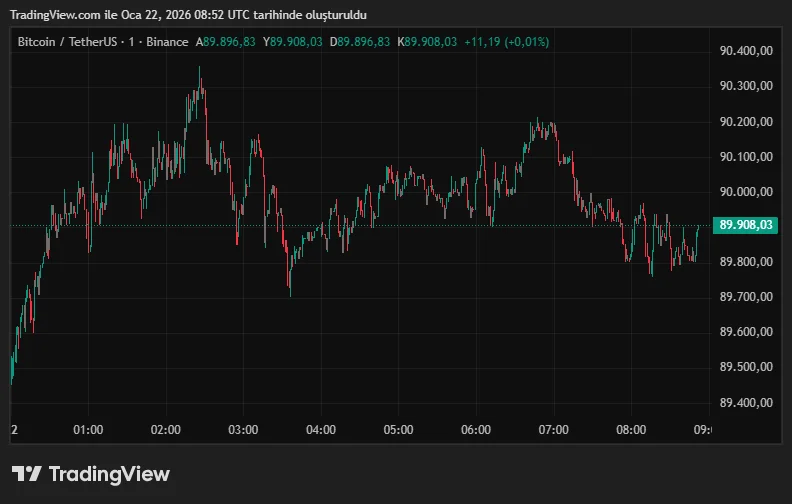Click the TradingView wordmark text

tap(109, 474)
